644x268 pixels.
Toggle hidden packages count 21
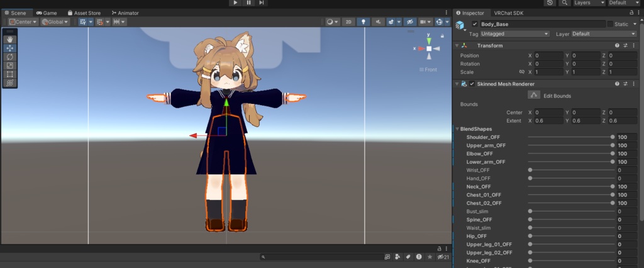(x=443, y=257)
